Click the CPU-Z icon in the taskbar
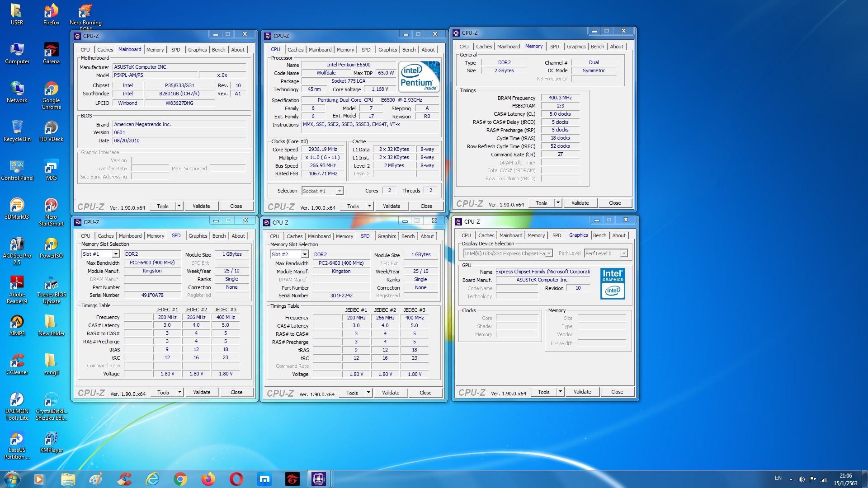Screen dimensions: 868x488 (x=319, y=479)
